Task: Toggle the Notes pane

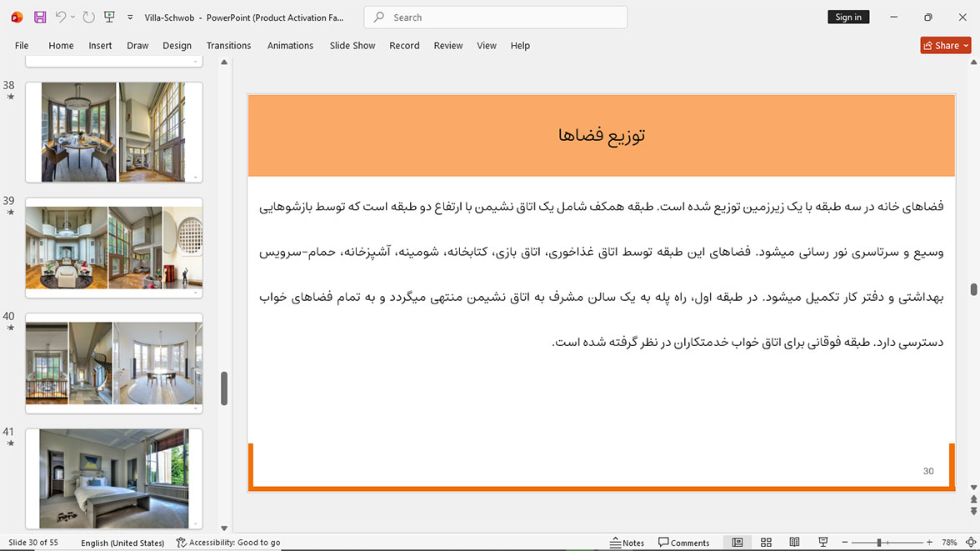Action: click(x=627, y=542)
